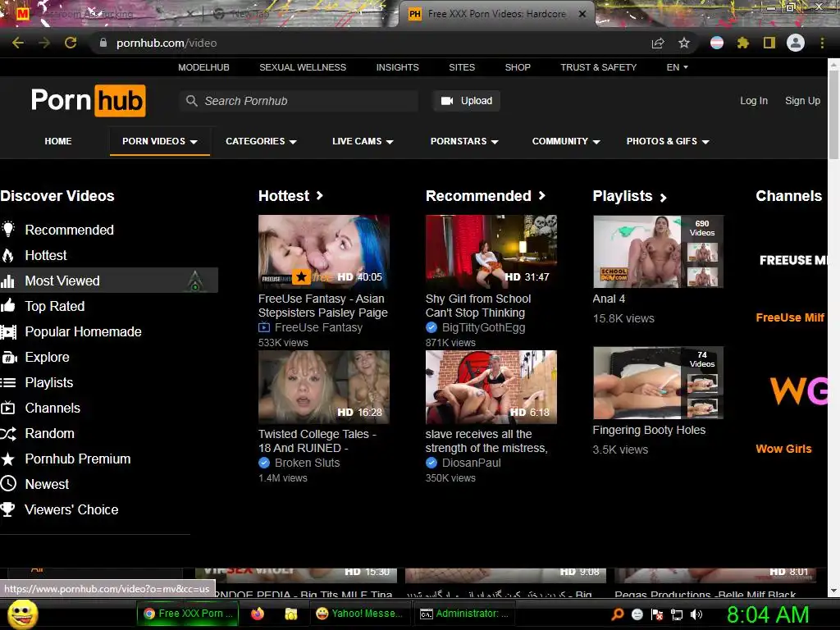Reload the page with refresh icon
The image size is (840, 630).
71,43
